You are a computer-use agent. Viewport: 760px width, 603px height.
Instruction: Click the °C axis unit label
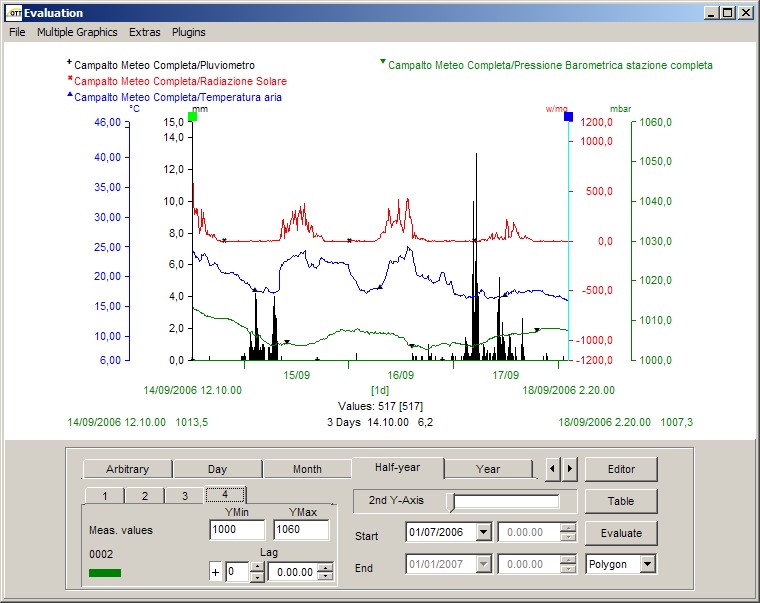(135, 109)
